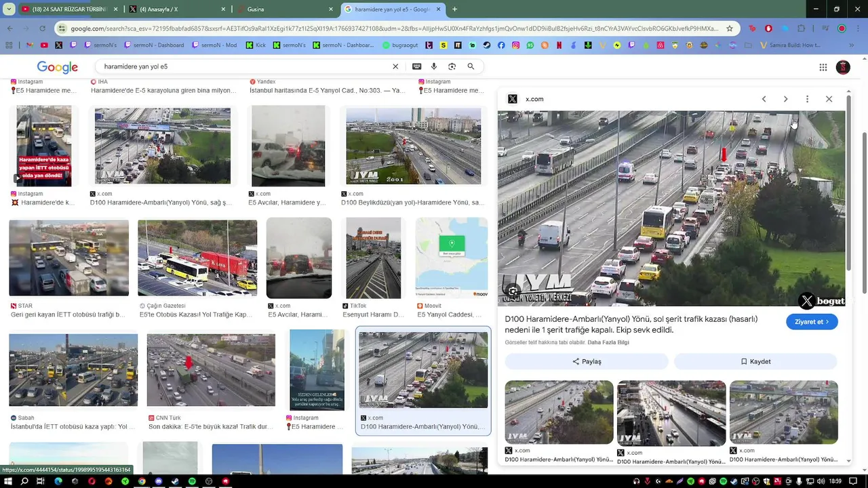
Task: Open 'Daha Fazla Bilgi' copyright link
Action: pos(608,343)
